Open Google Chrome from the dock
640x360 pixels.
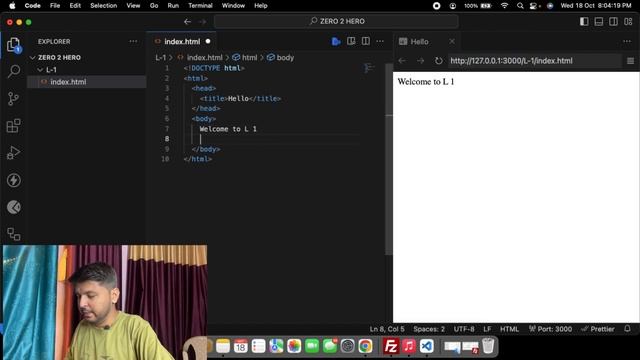365,346
